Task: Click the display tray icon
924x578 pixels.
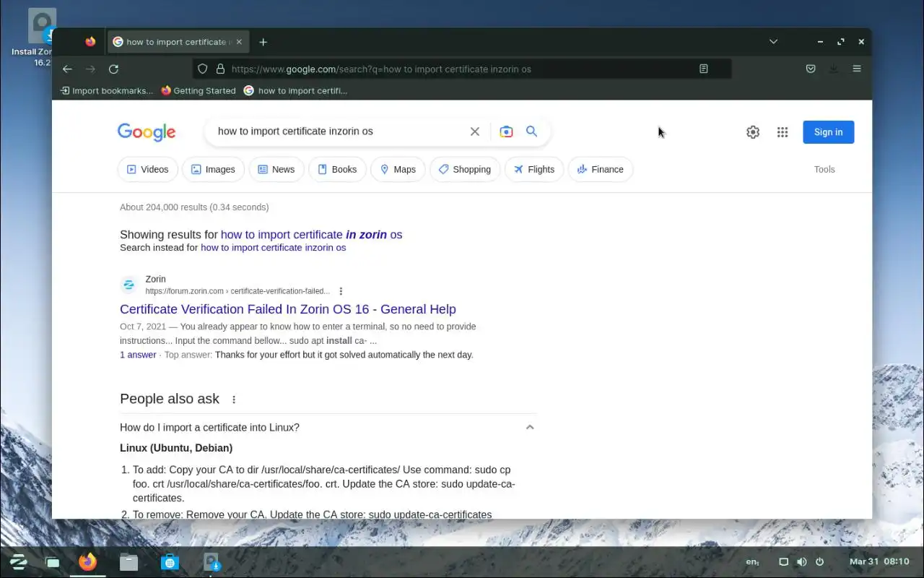Action: point(783,561)
